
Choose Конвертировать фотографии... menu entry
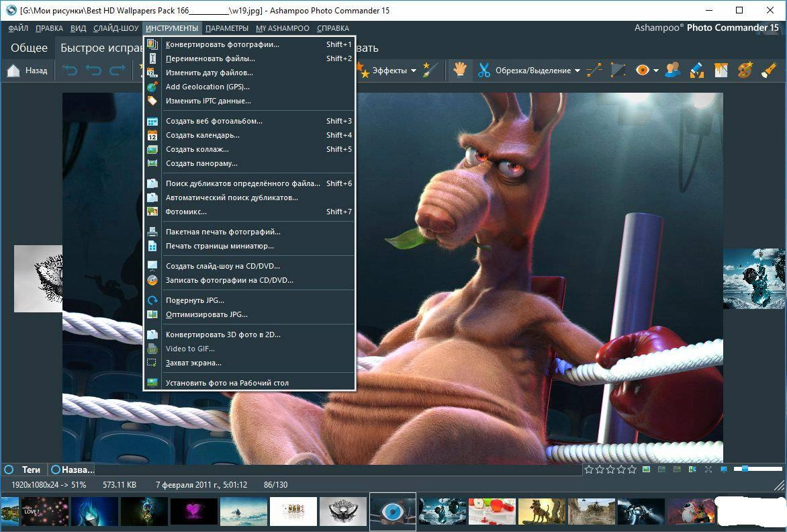249,44
